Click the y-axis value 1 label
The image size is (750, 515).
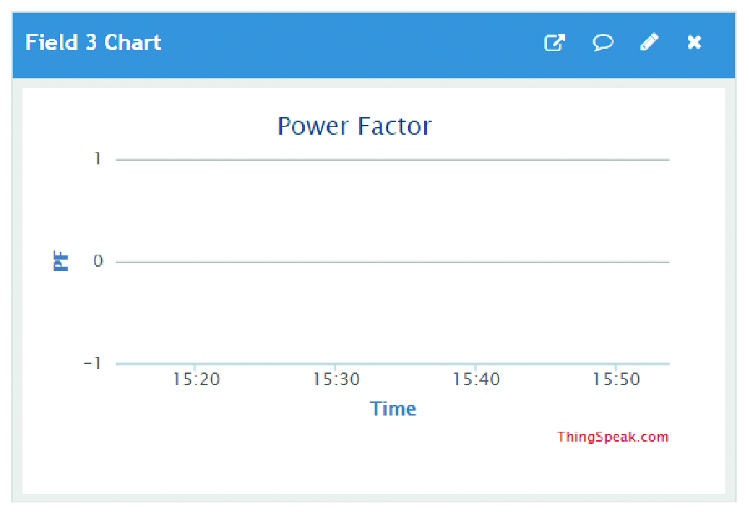[x=98, y=159]
